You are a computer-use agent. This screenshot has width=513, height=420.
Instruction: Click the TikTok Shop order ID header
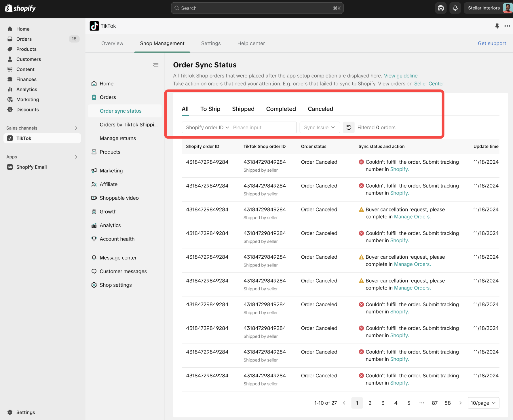[265, 146]
